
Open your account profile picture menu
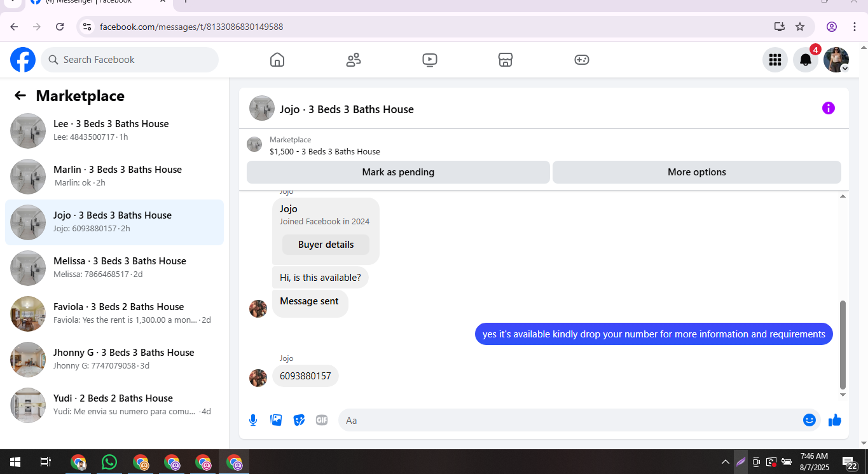coord(836,60)
